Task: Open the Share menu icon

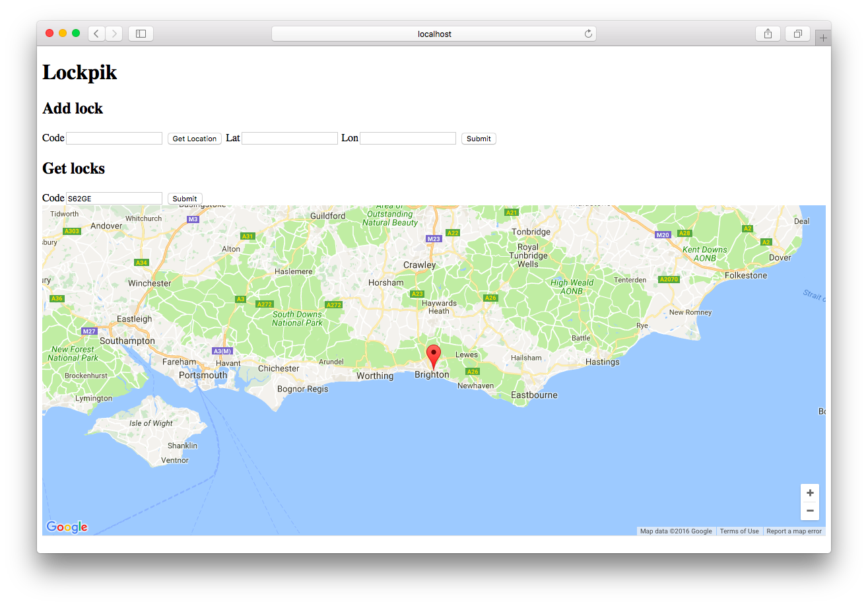Action: 768,34
